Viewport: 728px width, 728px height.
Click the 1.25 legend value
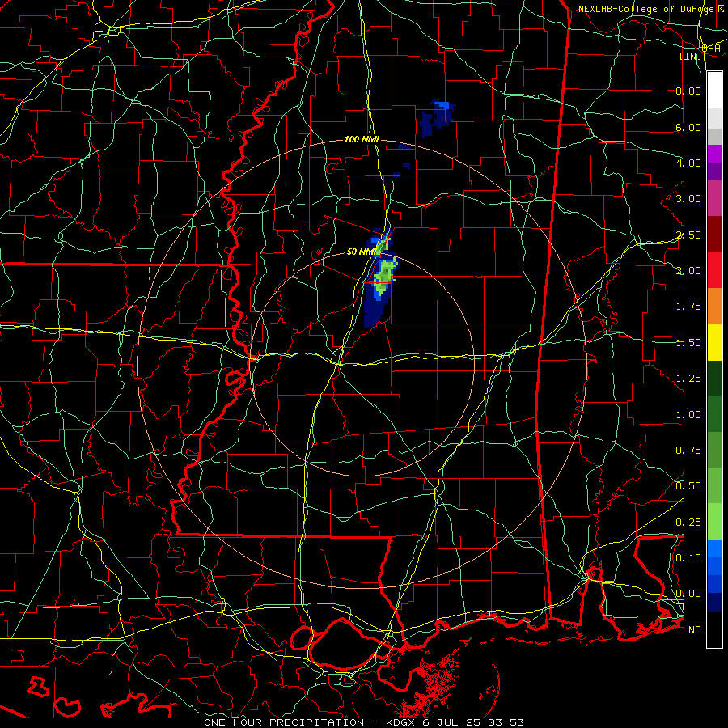pos(688,379)
